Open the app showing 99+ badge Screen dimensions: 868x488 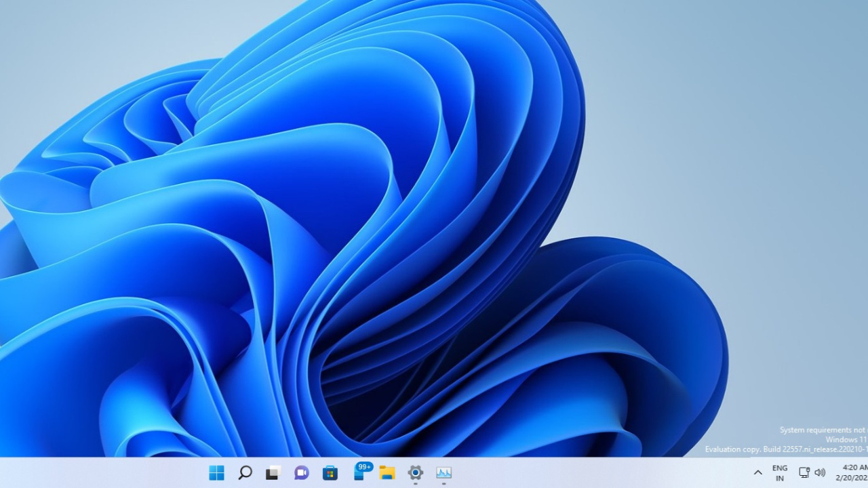coord(359,474)
